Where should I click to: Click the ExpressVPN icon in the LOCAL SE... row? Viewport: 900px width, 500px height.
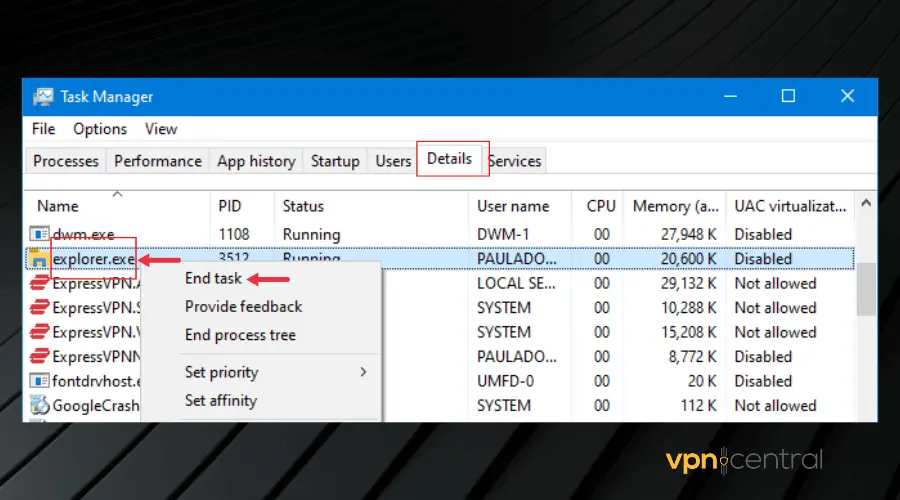coord(39,283)
